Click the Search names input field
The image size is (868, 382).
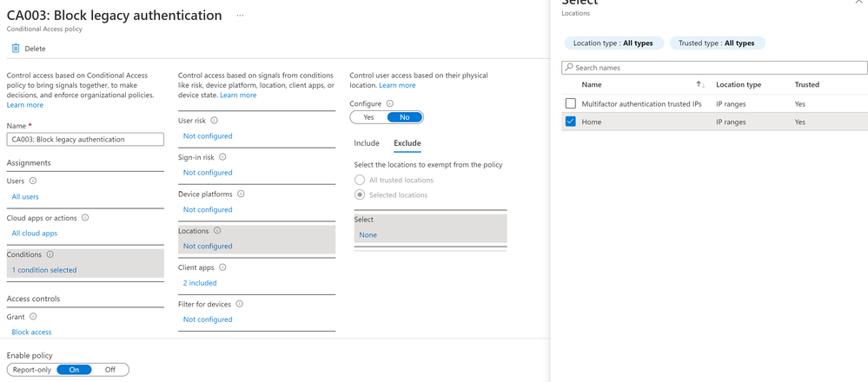pyautogui.click(x=716, y=68)
